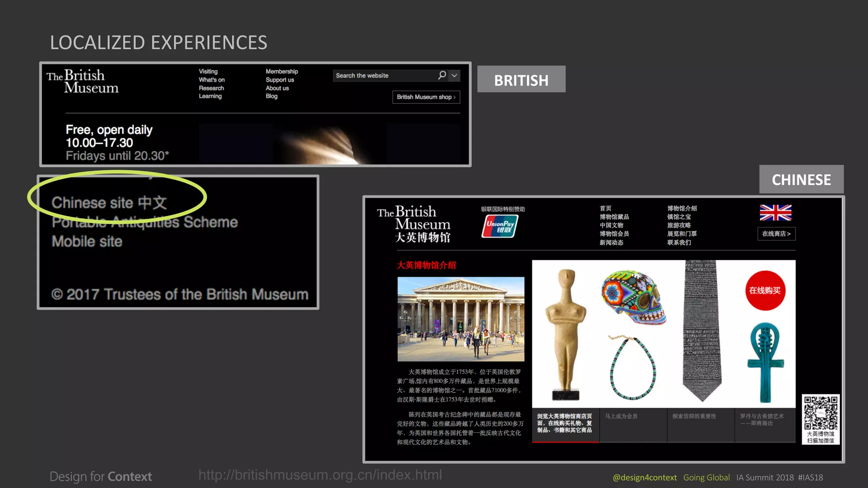The height and width of the screenshot is (488, 868).
Task: Open the Support us menu item
Action: point(280,80)
